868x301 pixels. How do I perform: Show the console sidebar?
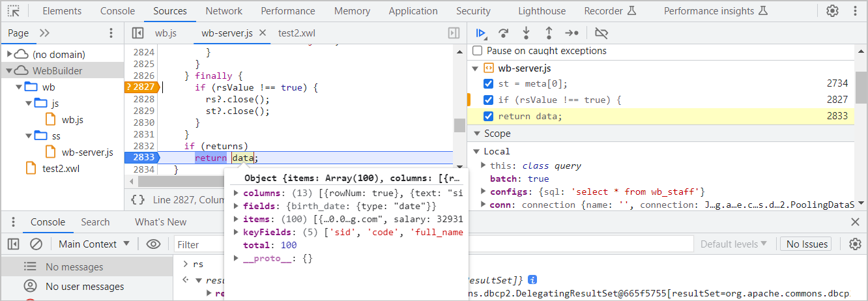(14, 244)
